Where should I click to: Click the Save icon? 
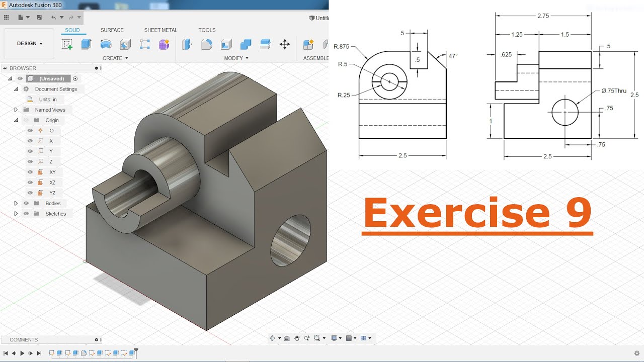click(x=39, y=18)
